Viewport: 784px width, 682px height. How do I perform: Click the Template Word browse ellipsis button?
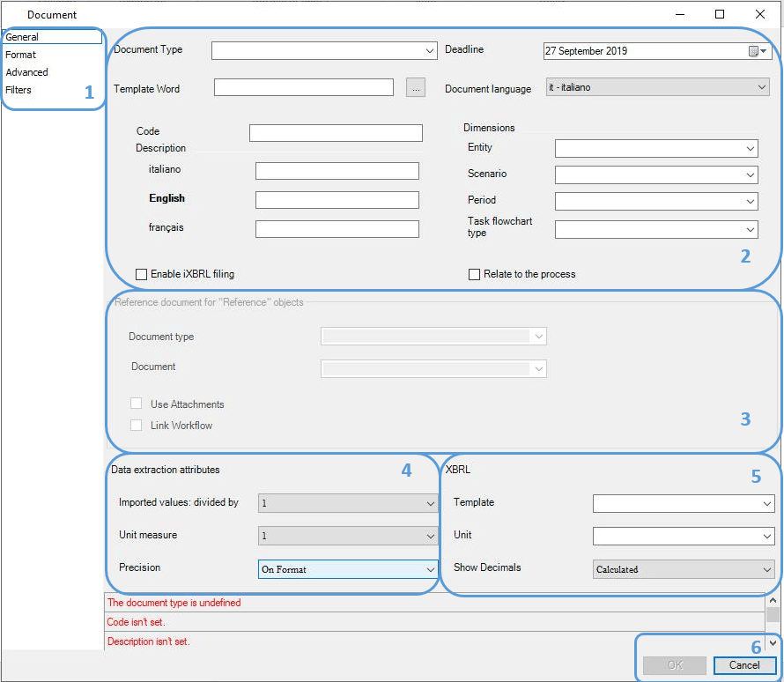[x=416, y=87]
